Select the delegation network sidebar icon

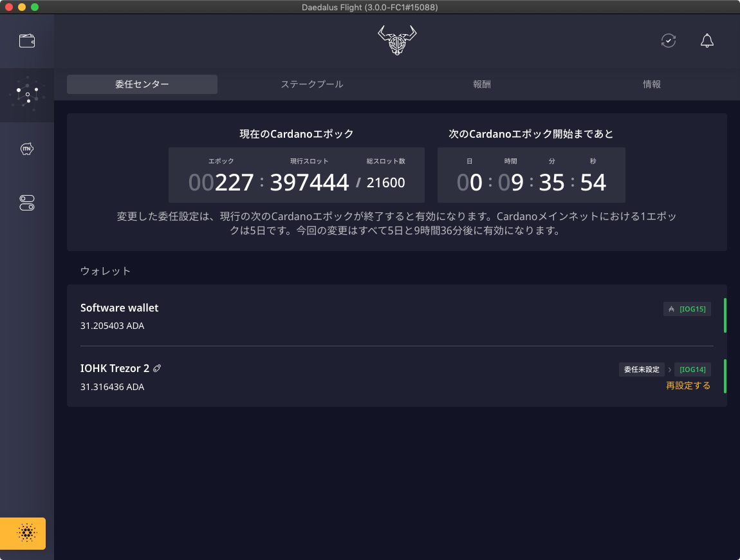click(x=27, y=95)
